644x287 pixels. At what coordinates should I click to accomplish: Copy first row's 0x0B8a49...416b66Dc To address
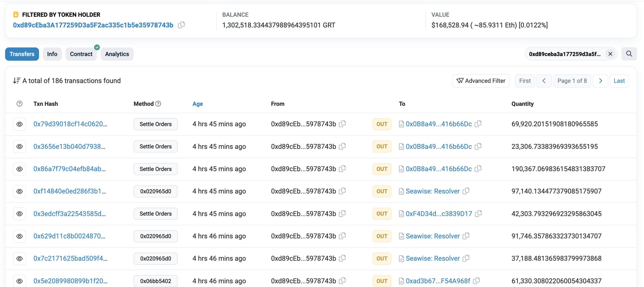tap(478, 124)
